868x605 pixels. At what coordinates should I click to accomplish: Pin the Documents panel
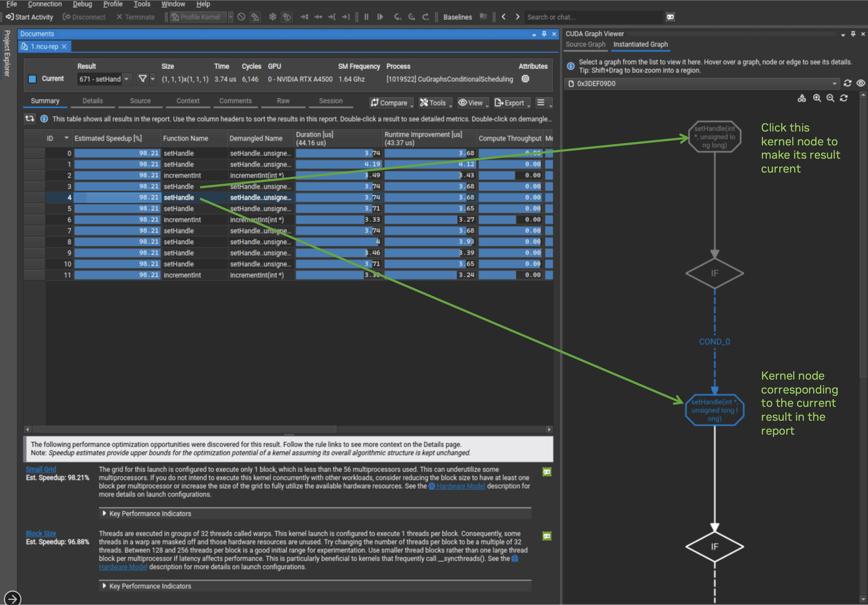[x=544, y=34]
